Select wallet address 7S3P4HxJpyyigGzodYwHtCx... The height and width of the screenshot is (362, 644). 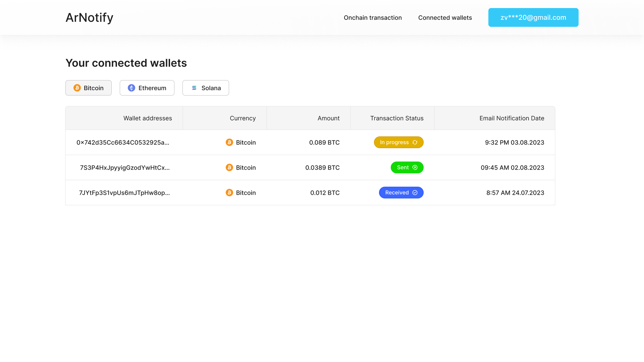click(x=125, y=168)
